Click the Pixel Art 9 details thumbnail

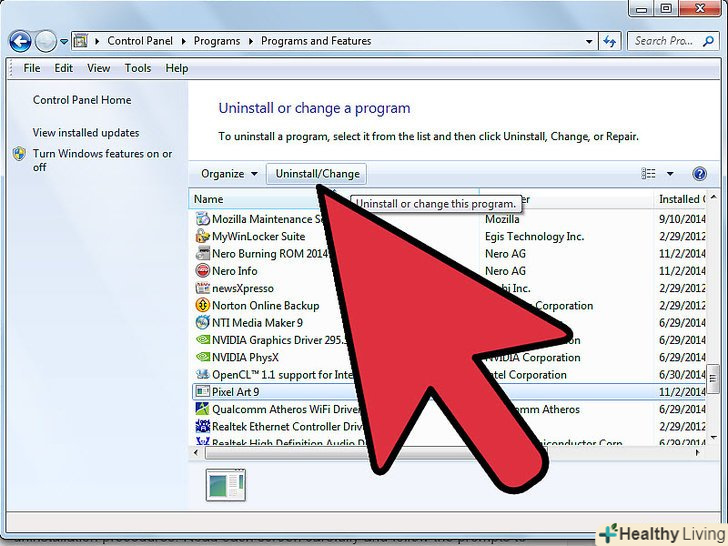coord(226,485)
